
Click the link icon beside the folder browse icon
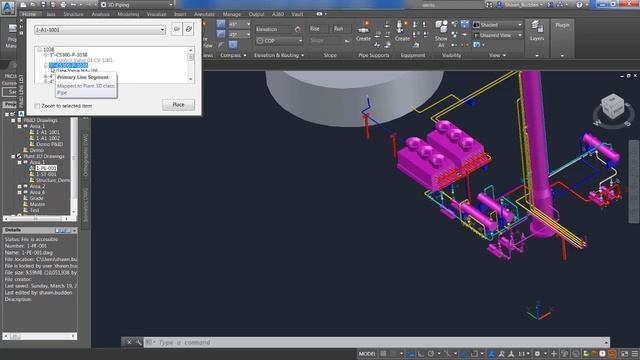click(x=189, y=29)
